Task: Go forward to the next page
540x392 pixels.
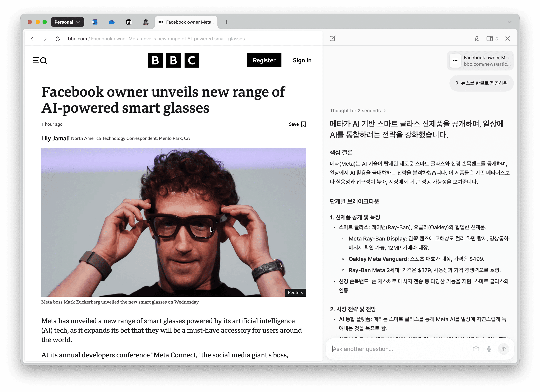Action: (x=45, y=39)
